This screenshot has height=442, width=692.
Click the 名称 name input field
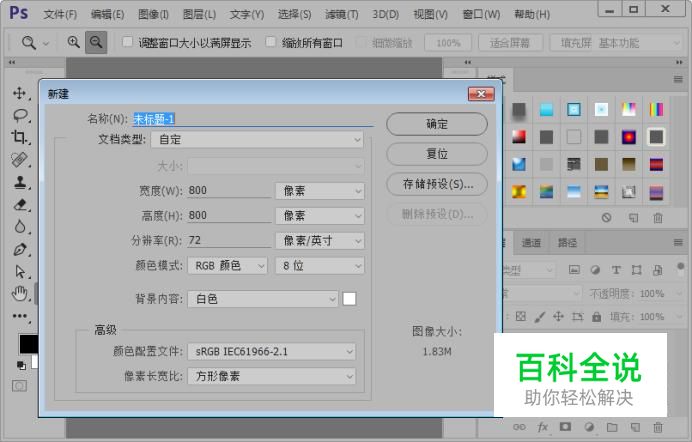click(253, 119)
